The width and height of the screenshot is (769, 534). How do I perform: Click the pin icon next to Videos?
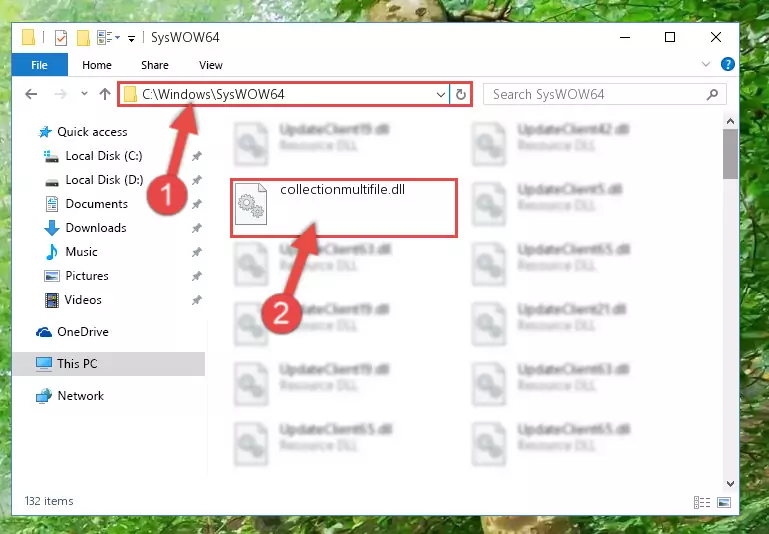click(x=196, y=300)
